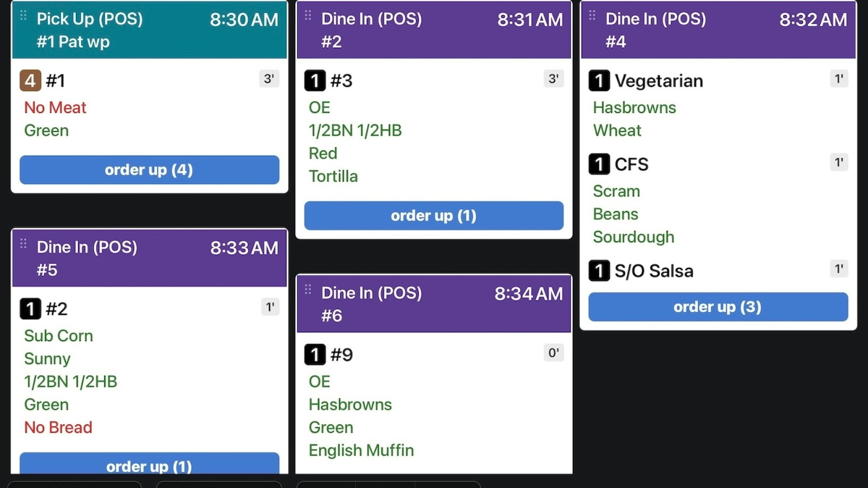Screen dimensions: 868x488
Task: Select the 8:34 AM Dine In header
Action: tap(433, 303)
